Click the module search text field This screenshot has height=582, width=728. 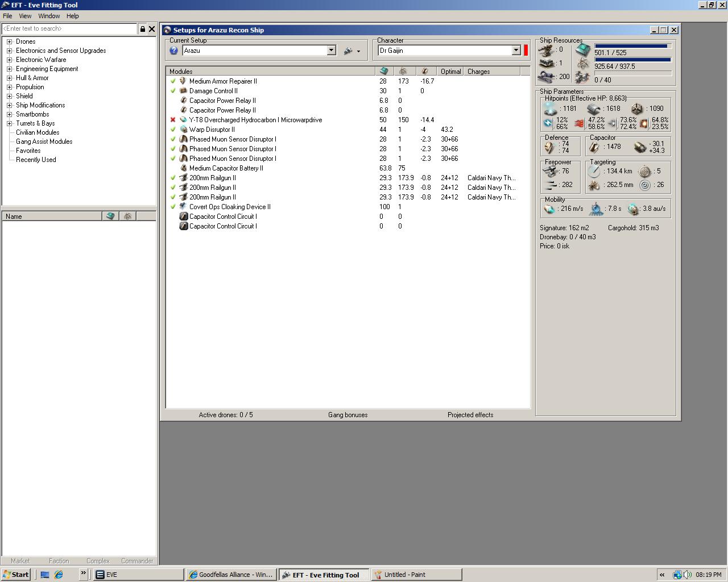click(x=69, y=28)
